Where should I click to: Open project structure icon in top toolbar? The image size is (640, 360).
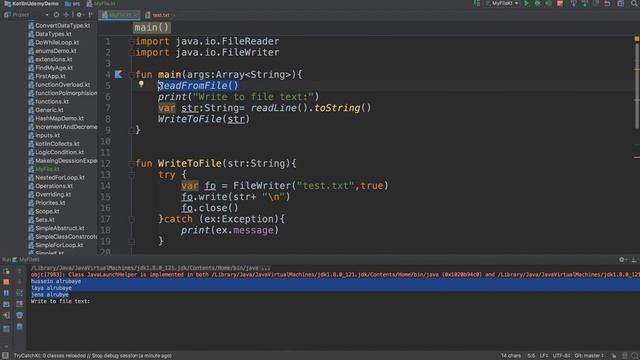[620, 4]
